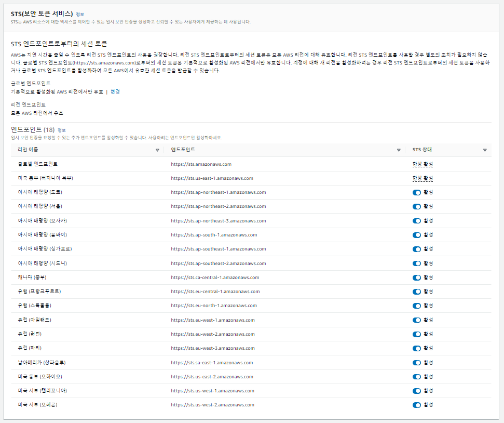Toggle STS for 아시아 태평양 (싱가포르)
The width and height of the screenshot is (504, 423).
click(x=417, y=249)
